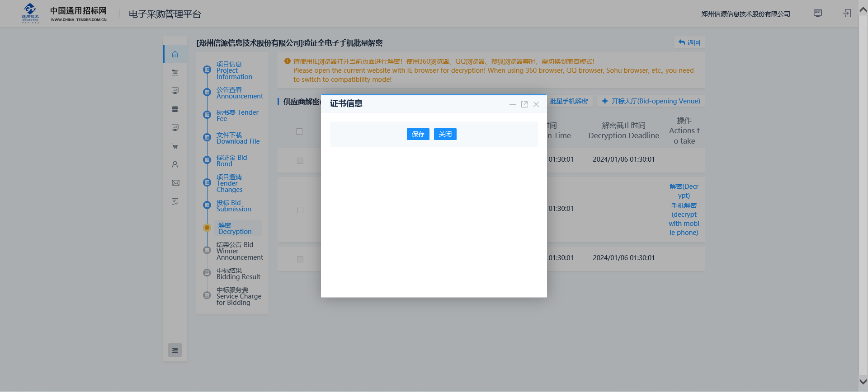Toggle the select-all checkbox in the table header
This screenshot has width=868, height=392.
tap(299, 131)
